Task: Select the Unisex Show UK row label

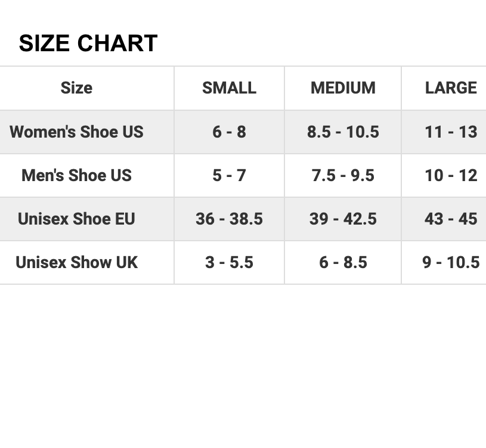Action: tap(76, 263)
